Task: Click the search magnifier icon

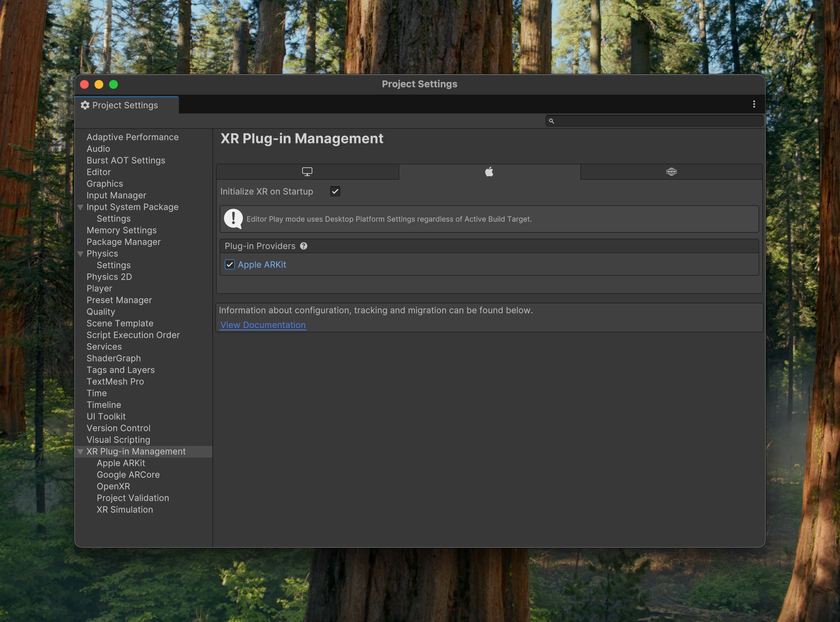Action: coord(551,121)
